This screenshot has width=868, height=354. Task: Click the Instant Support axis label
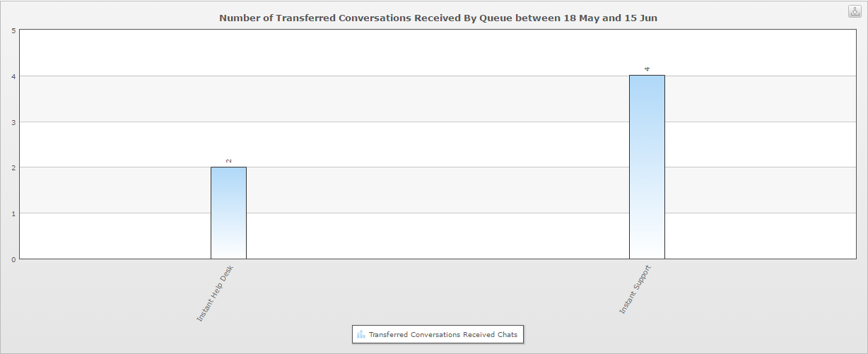[635, 290]
